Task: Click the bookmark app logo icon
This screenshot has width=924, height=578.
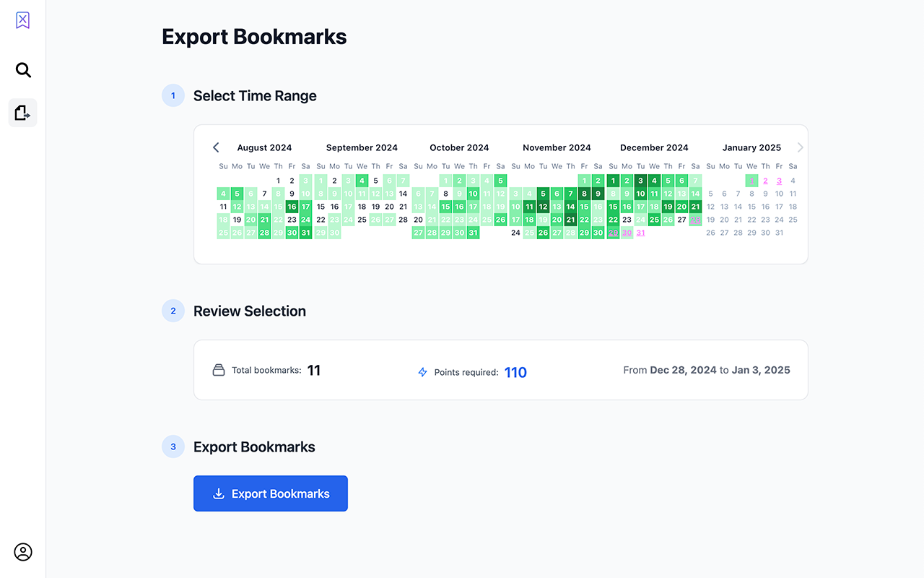Action: point(22,20)
